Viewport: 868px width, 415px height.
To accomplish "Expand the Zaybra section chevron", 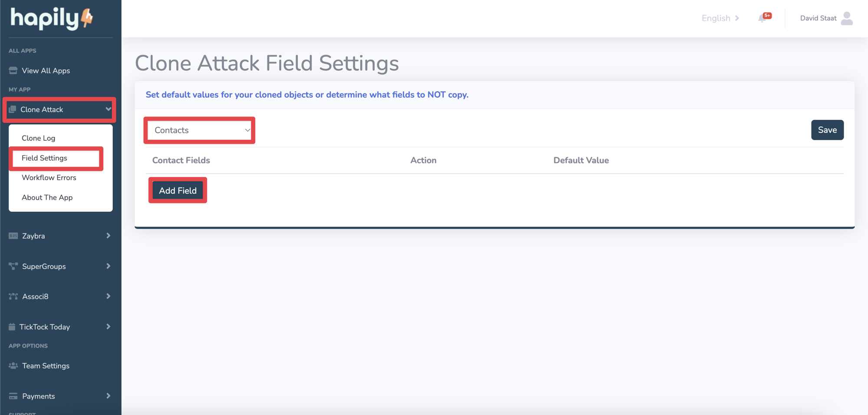I will point(108,236).
